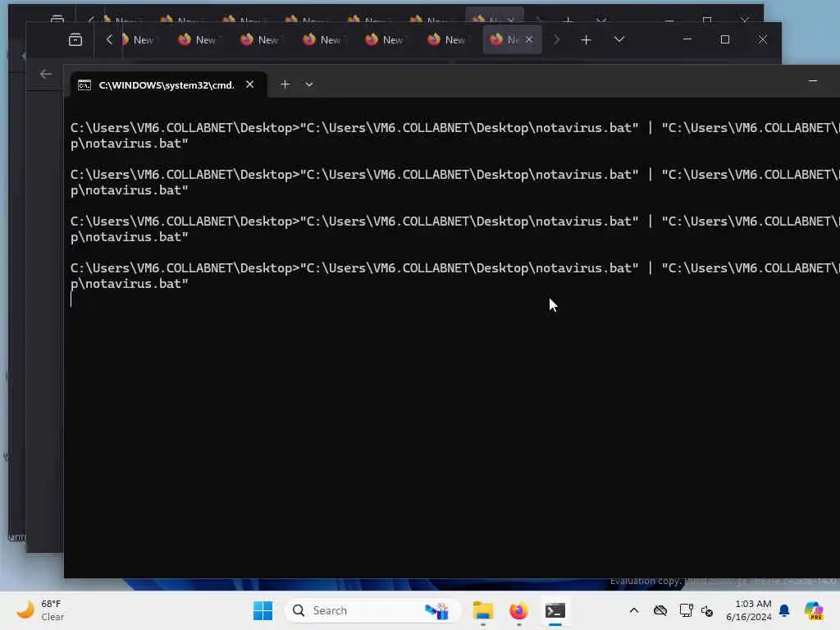Image resolution: width=840 pixels, height=630 pixels.
Task: Open the notification bell icon
Action: pyautogui.click(x=784, y=610)
